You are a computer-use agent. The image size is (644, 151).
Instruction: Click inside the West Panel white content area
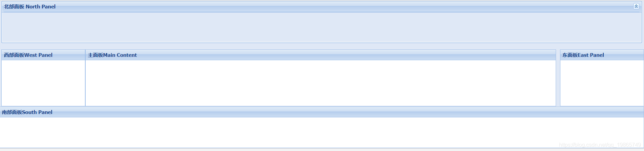[x=43, y=83]
